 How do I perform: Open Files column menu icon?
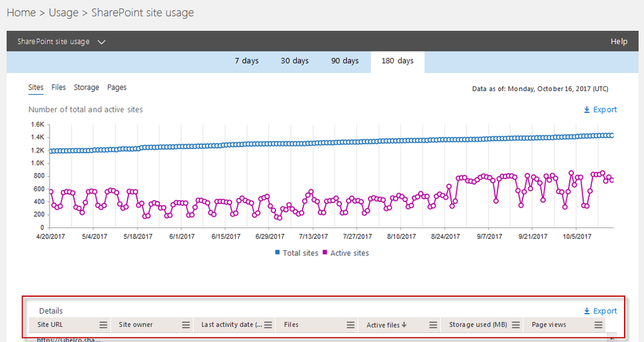350,325
